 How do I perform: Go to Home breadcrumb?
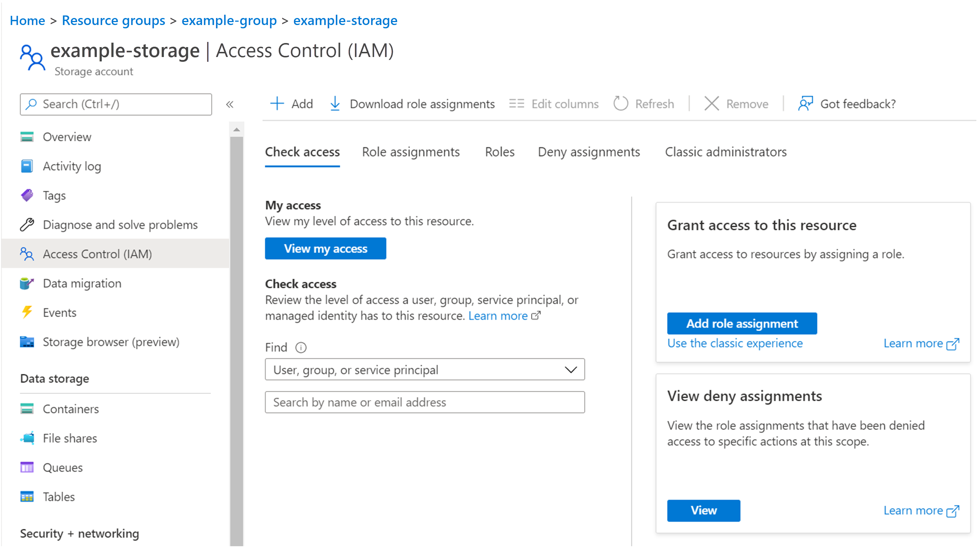coord(28,20)
